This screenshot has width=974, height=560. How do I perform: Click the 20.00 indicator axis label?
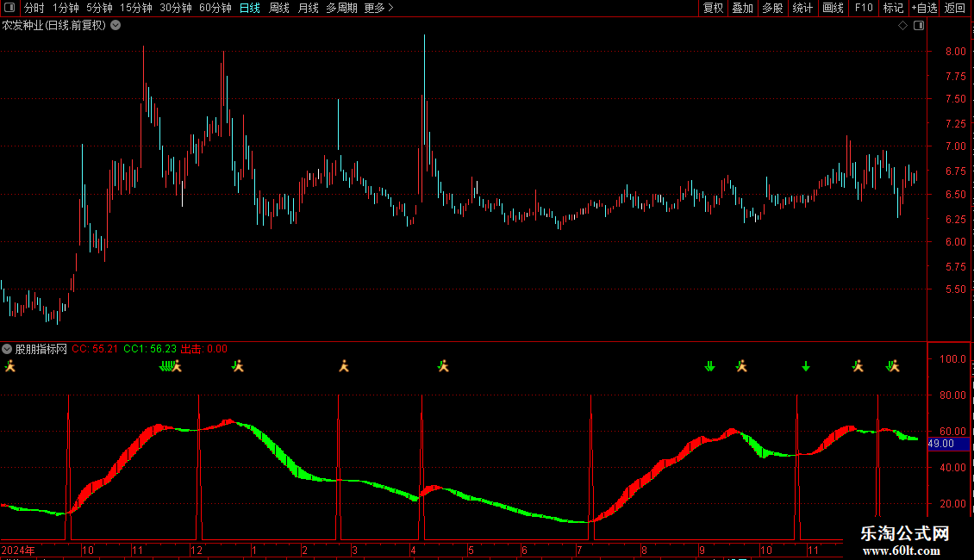[952, 503]
